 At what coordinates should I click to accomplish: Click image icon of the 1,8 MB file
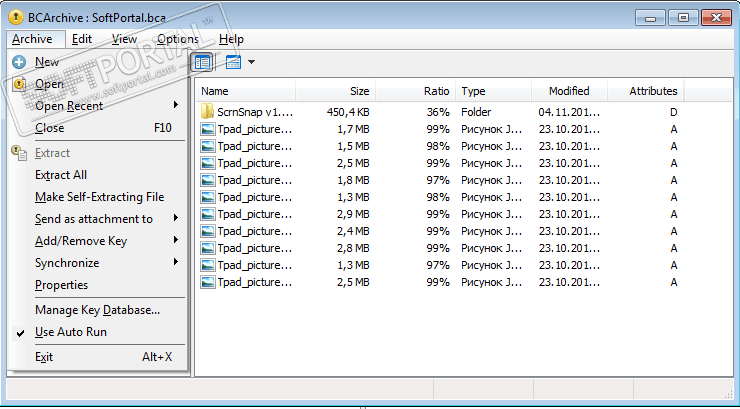pyautogui.click(x=208, y=180)
